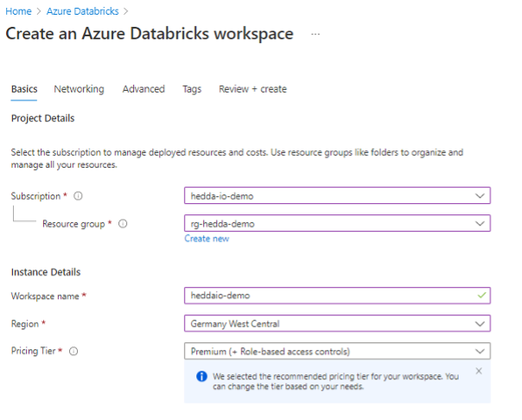Open the Pricing Tier dropdown
This screenshot has width=522, height=420.
480,352
